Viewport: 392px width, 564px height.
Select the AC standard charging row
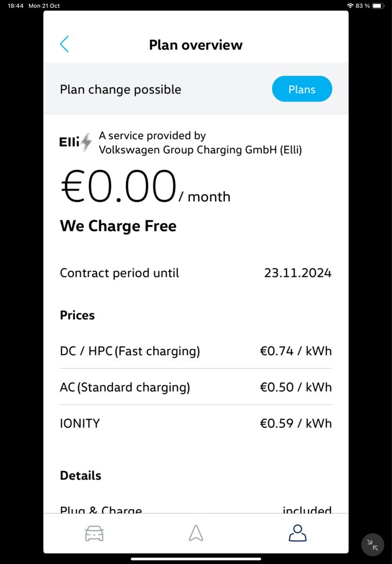(x=196, y=387)
